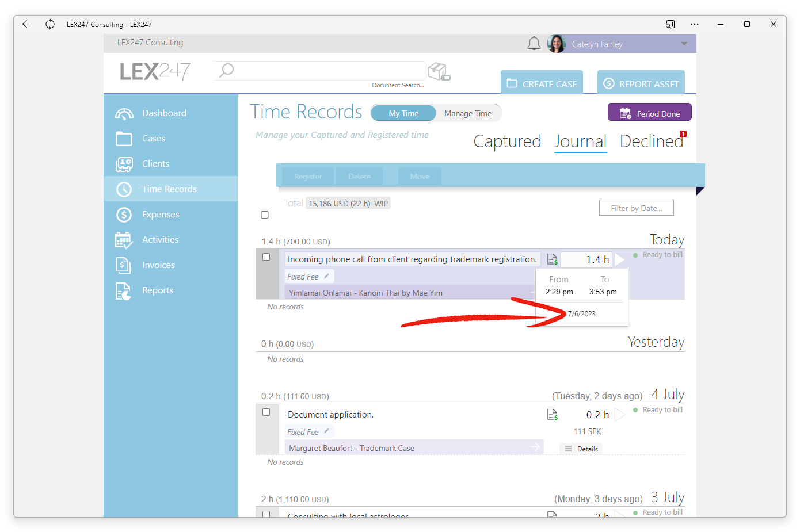Click the 'Document application.' description text
800x532 pixels.
[330, 415]
